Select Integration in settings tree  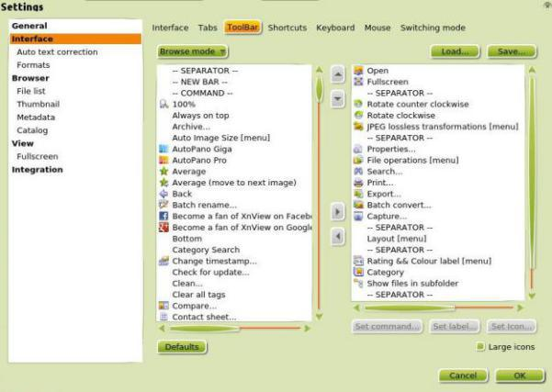(38, 170)
